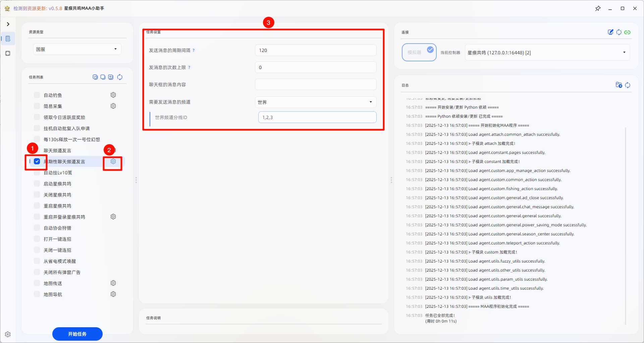Image resolution: width=644 pixels, height=343 pixels.
Task: Pin the window using the title bar pin icon
Action: coord(598,8)
